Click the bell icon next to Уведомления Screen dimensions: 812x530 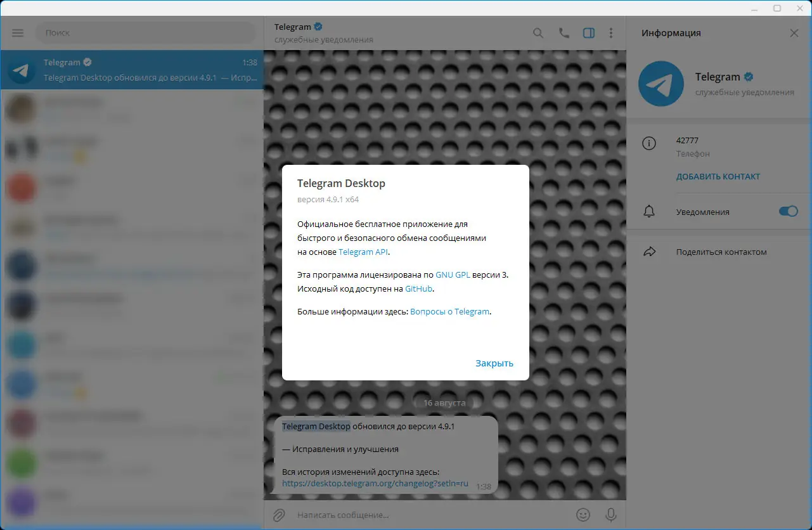[649, 212]
